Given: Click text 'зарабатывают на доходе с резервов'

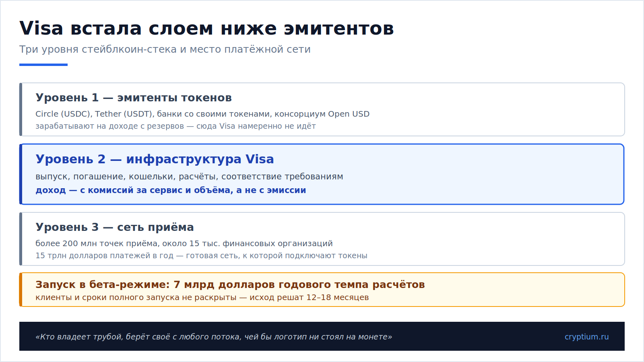Looking at the screenshot, I should (x=175, y=126).
